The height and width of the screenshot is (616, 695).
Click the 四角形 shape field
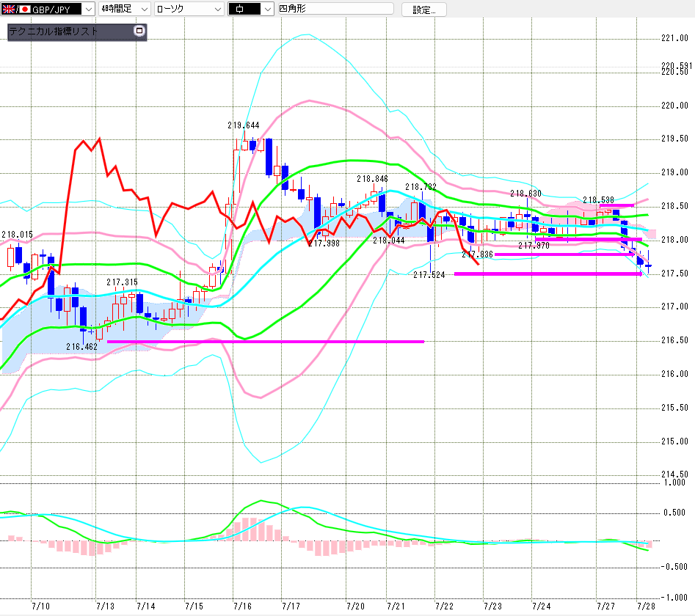click(335, 9)
